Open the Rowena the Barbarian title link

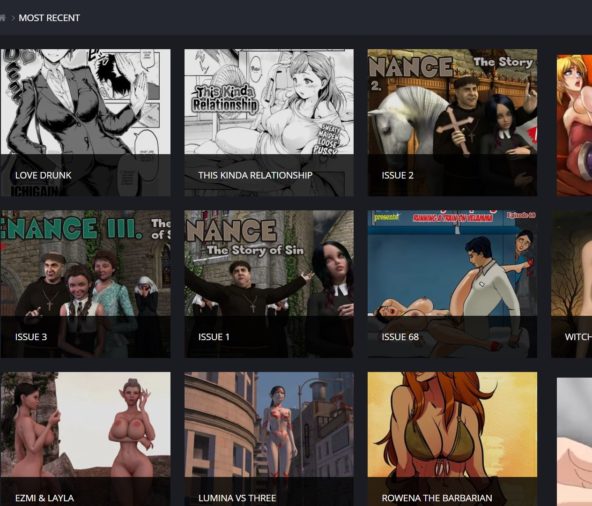(x=437, y=498)
